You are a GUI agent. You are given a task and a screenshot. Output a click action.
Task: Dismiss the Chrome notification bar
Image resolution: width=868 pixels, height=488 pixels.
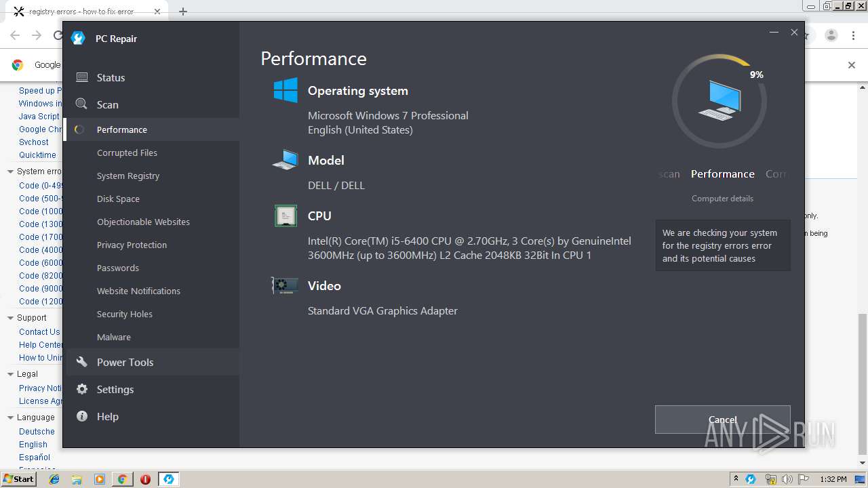click(852, 65)
